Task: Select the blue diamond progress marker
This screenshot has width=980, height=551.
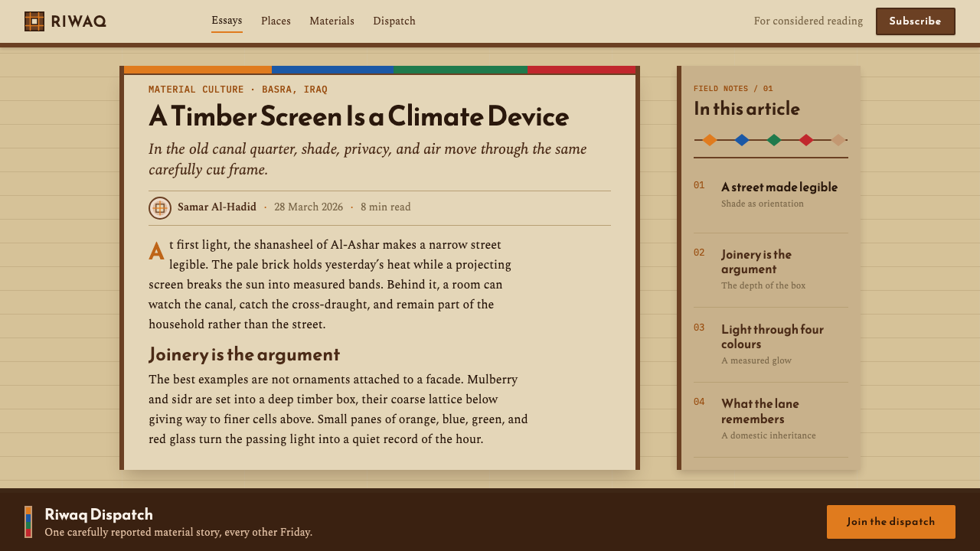Action: pos(742,140)
